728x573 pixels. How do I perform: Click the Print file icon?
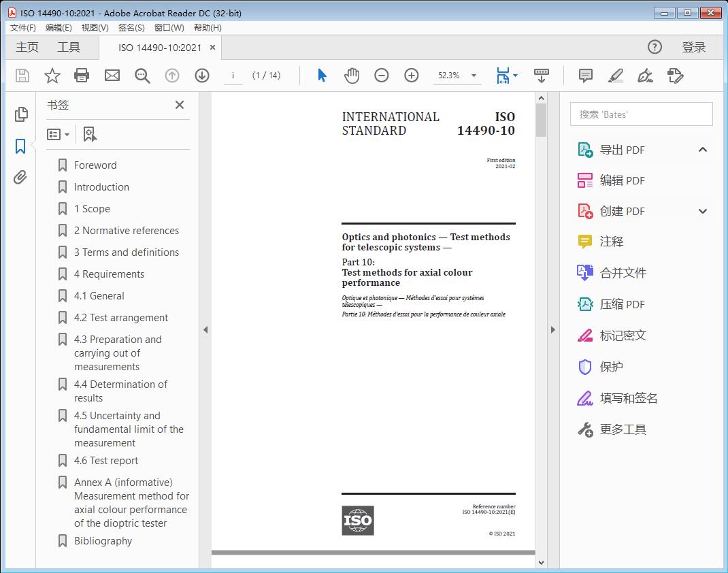(x=82, y=76)
